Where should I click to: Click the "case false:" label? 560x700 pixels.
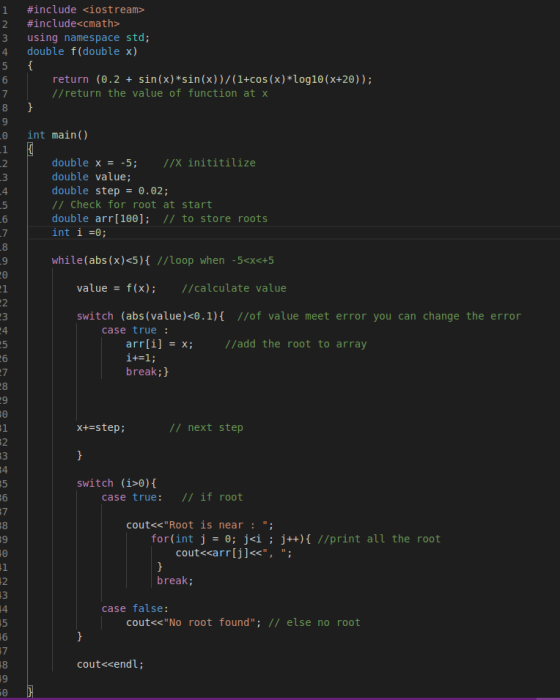point(135,609)
